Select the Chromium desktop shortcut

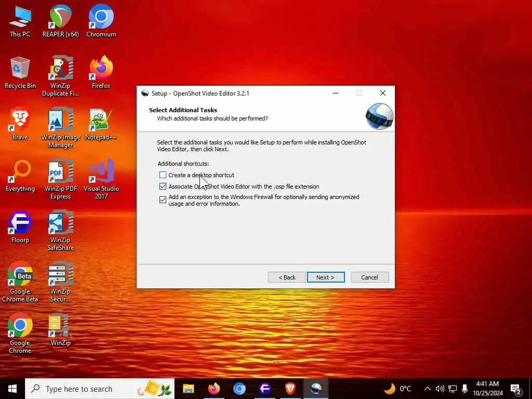101,21
